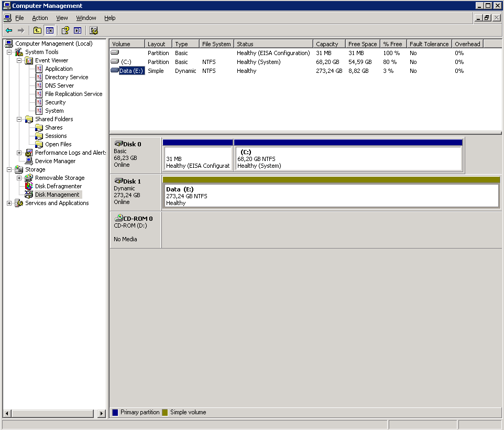Sort by the Overhead column header
504x430 pixels.
pos(468,44)
